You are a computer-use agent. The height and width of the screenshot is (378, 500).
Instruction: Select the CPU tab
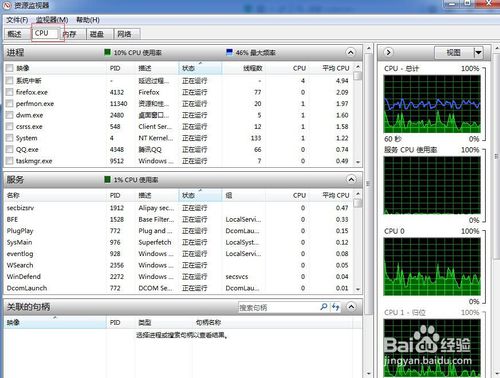pyautogui.click(x=45, y=33)
